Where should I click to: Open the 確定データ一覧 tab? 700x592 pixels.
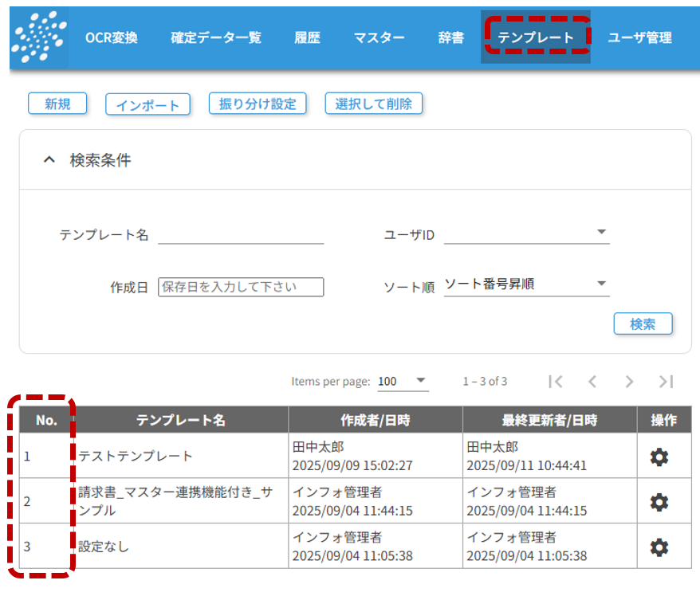pyautogui.click(x=216, y=38)
